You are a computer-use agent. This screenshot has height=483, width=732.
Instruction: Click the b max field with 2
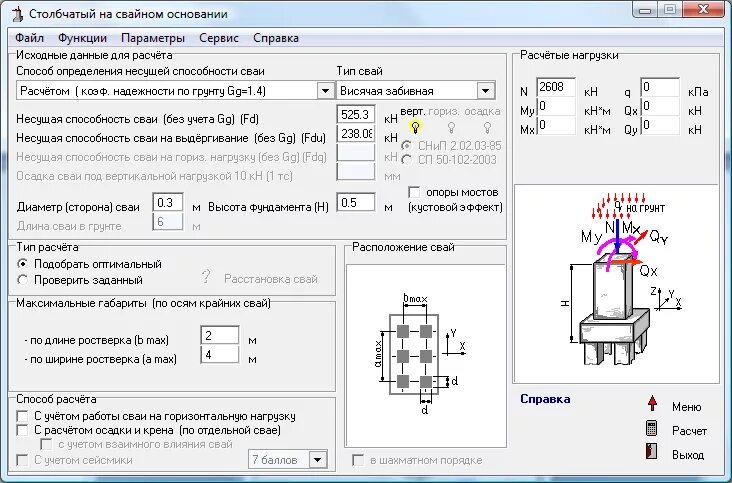coord(219,335)
